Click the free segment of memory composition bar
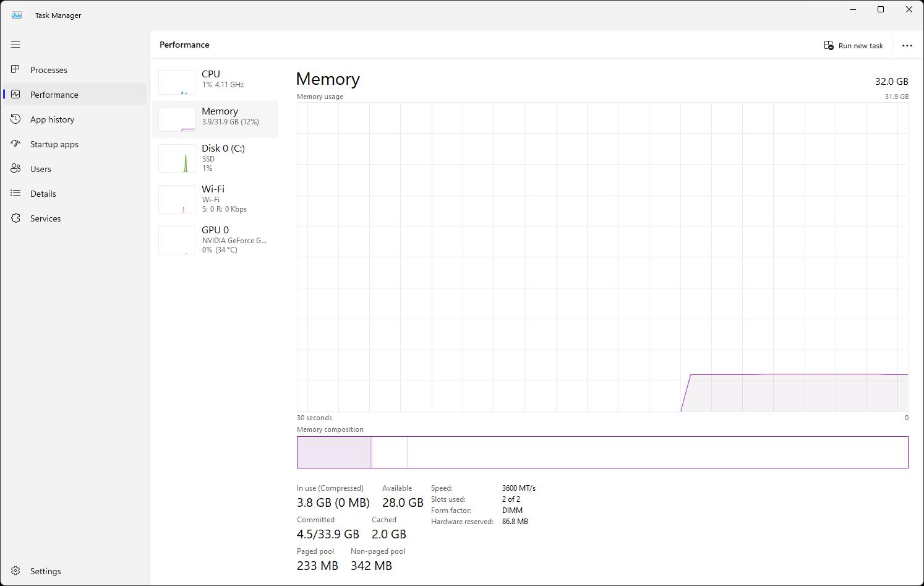Viewport: 924px width, 586px height. pyautogui.click(x=658, y=452)
